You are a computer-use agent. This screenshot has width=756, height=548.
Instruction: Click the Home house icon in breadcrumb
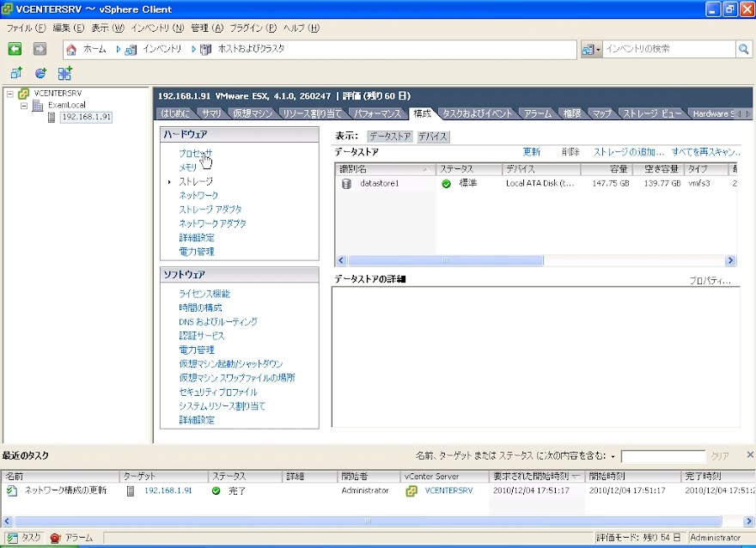point(71,49)
